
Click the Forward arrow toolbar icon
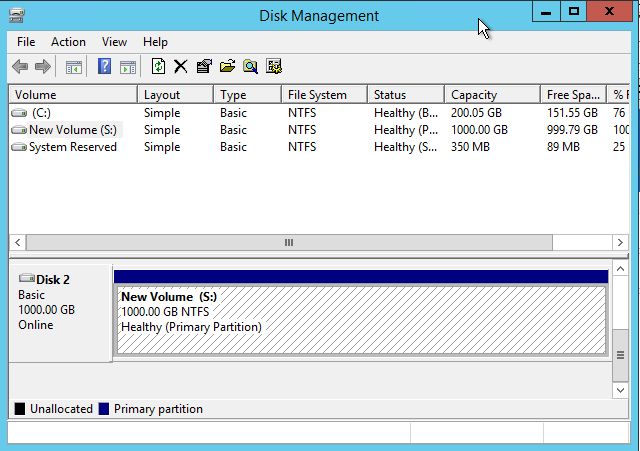[x=43, y=67]
